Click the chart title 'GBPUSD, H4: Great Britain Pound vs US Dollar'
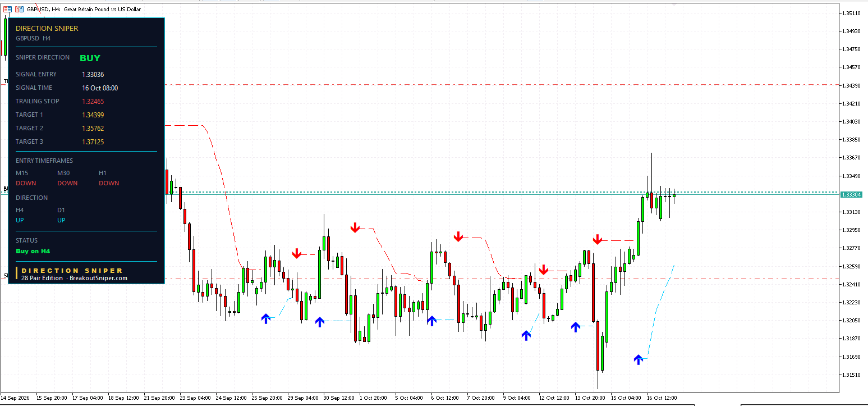Image resolution: width=868 pixels, height=406 pixels. coord(84,10)
